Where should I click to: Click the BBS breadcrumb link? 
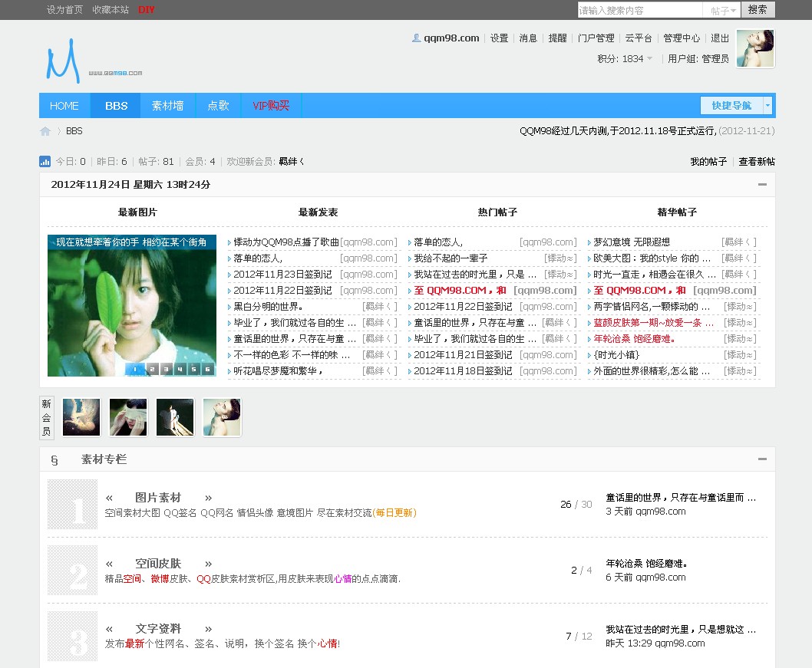pos(74,131)
